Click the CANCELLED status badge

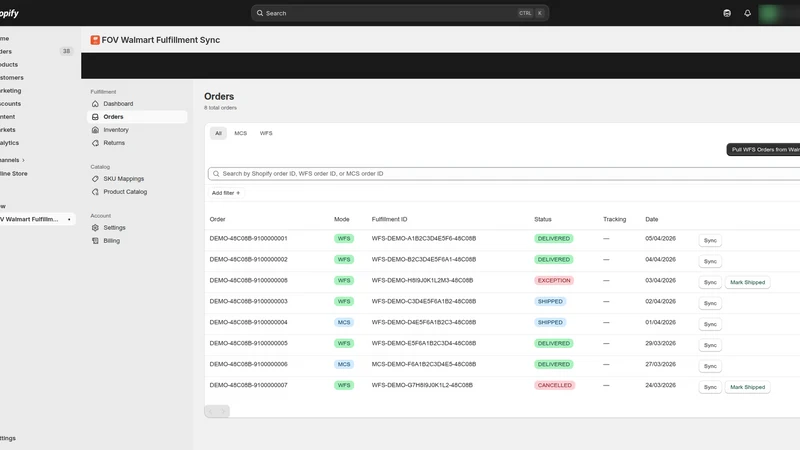(555, 385)
